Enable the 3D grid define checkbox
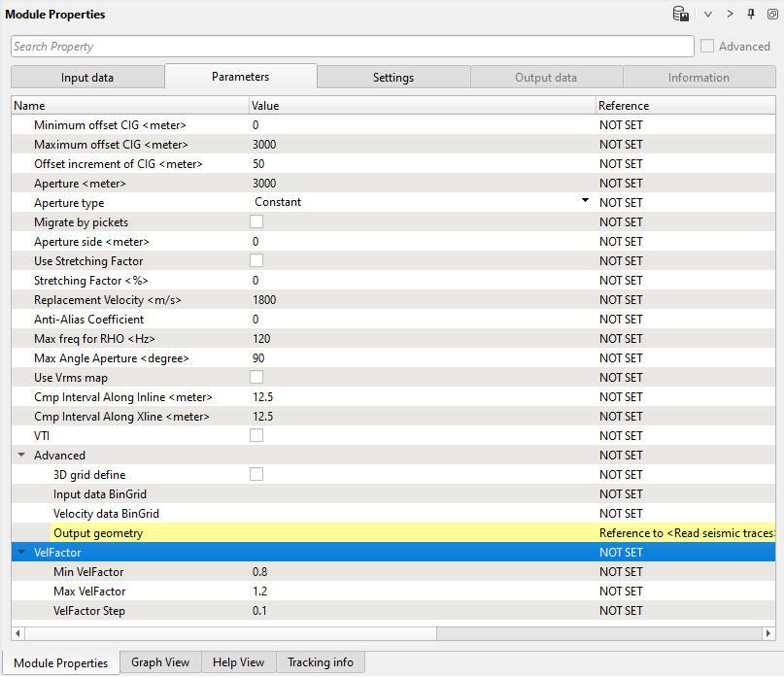This screenshot has width=784, height=677. [x=256, y=475]
